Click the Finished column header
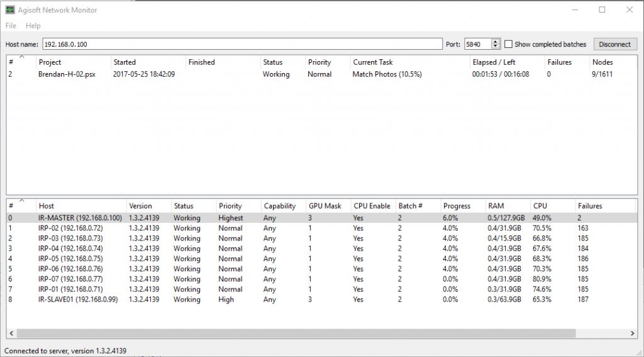This screenshot has height=357, width=644. (223, 62)
